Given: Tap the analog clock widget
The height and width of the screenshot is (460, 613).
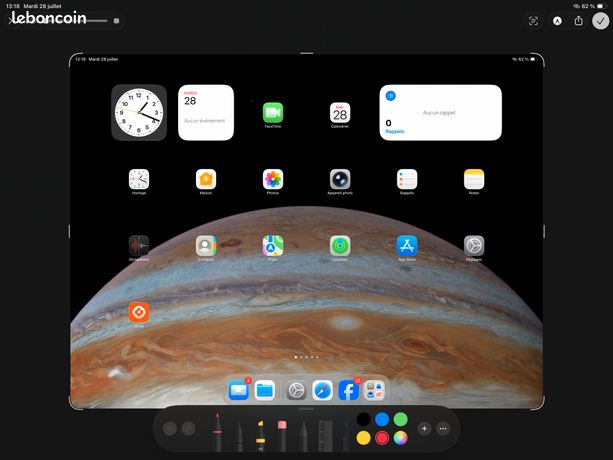Looking at the screenshot, I should coord(139,113).
